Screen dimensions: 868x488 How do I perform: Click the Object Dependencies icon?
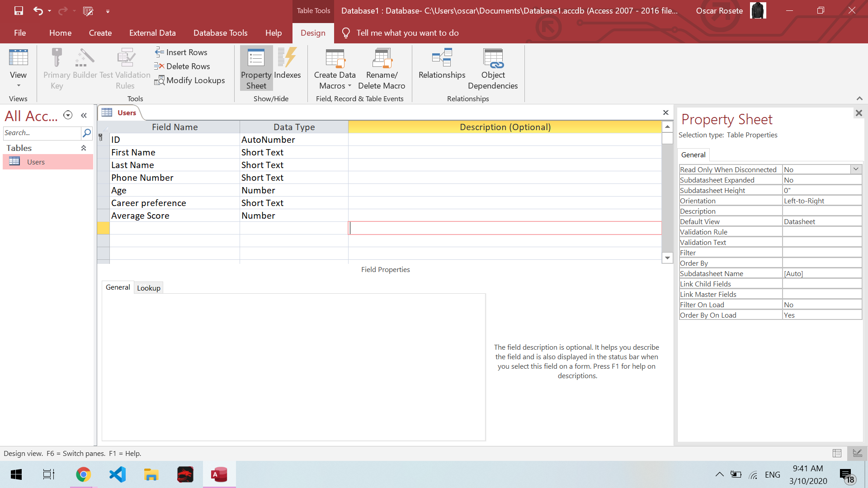point(493,58)
